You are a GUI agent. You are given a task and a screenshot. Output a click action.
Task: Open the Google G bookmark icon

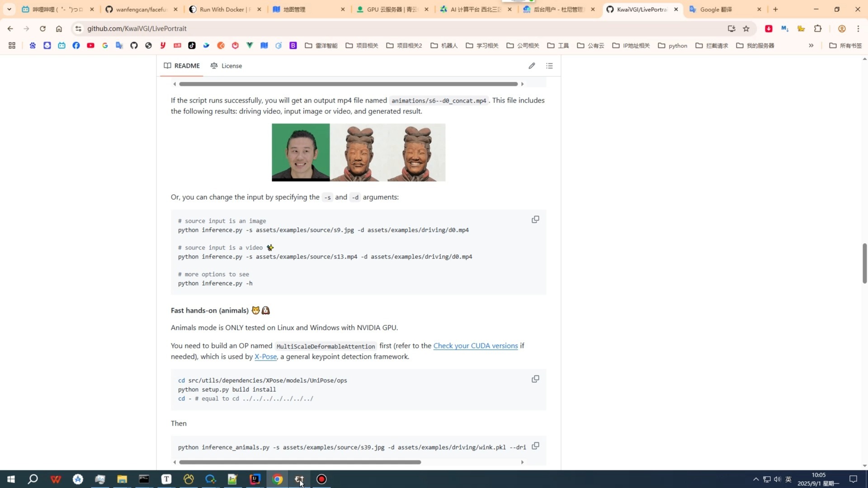point(105,46)
